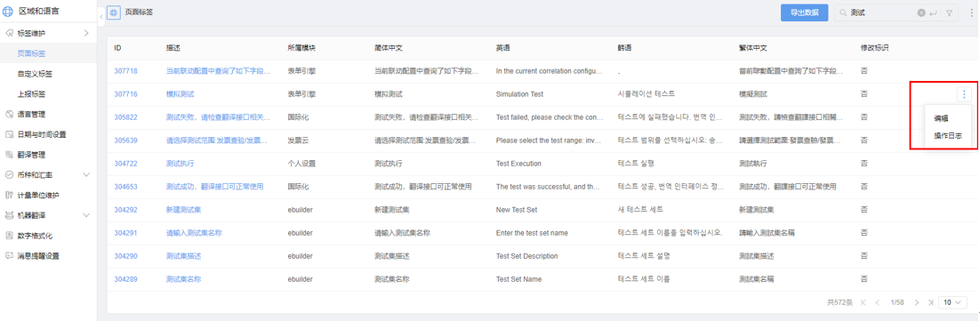980x321 pixels.
Task: Go to the next page arrow
Action: 917,302
